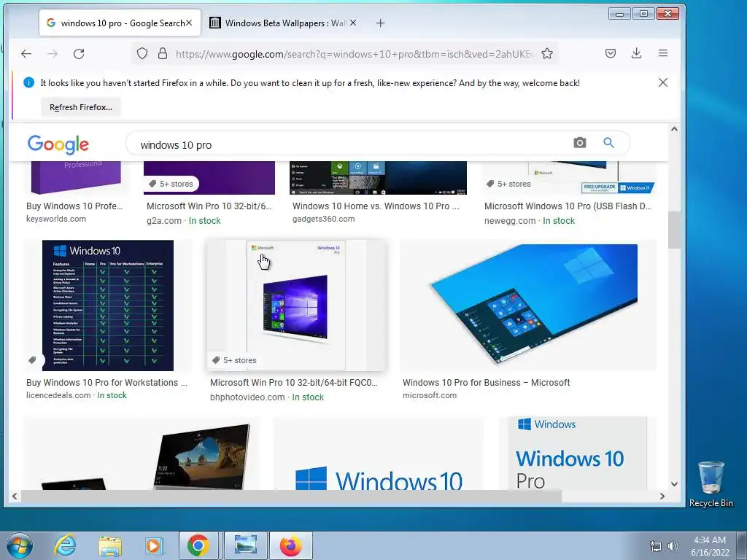The image size is (747, 560).
Task: Open the volume speaker tray icon
Action: [673, 546]
